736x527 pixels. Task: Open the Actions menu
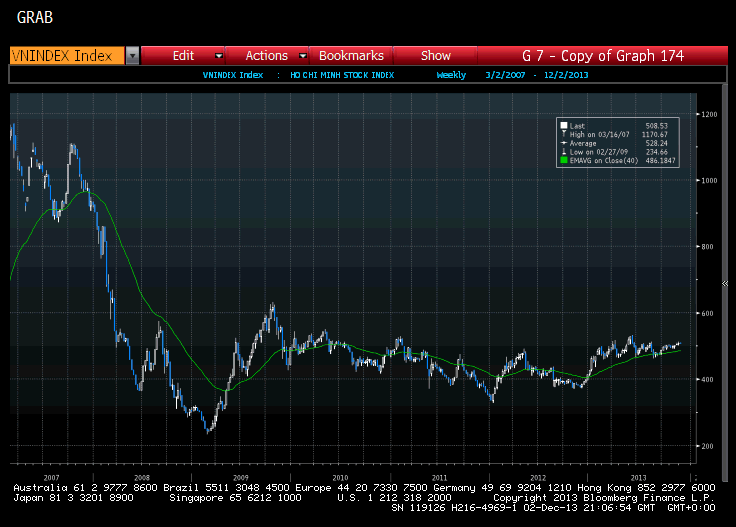(266, 56)
